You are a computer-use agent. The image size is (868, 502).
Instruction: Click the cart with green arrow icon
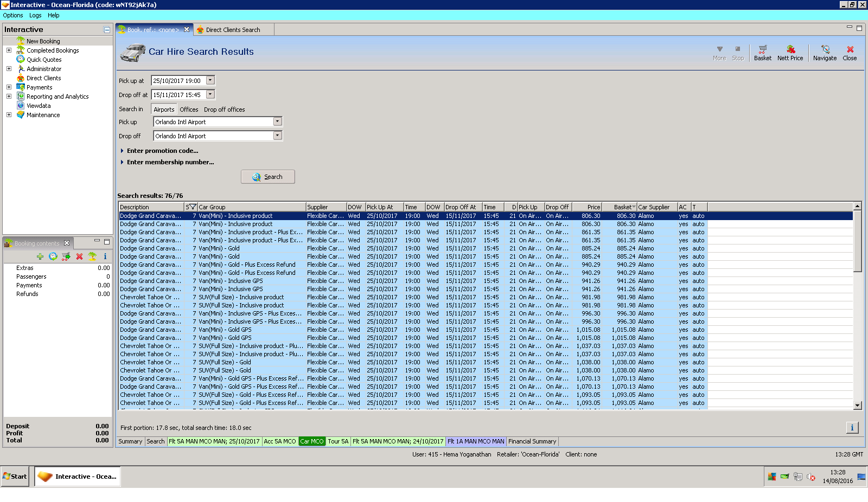tap(66, 256)
